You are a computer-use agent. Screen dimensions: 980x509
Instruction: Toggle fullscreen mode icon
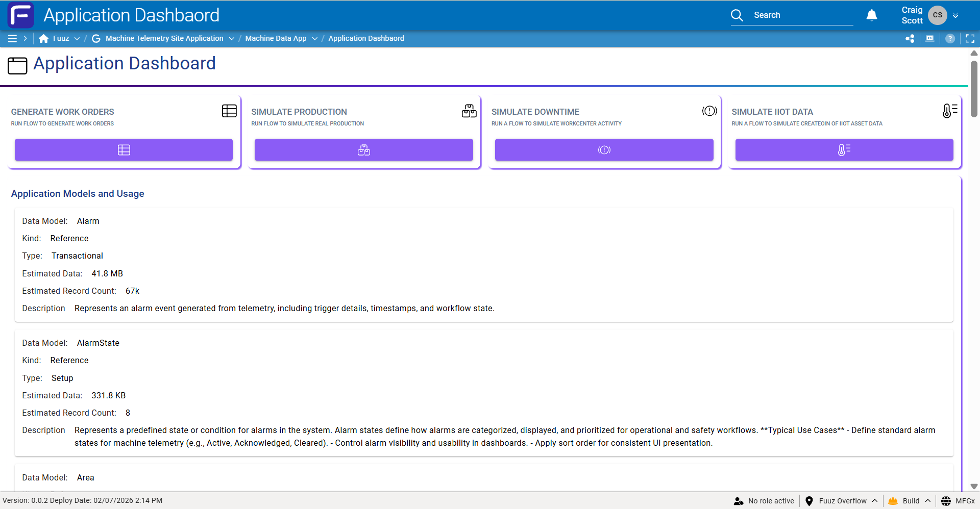pyautogui.click(x=970, y=38)
